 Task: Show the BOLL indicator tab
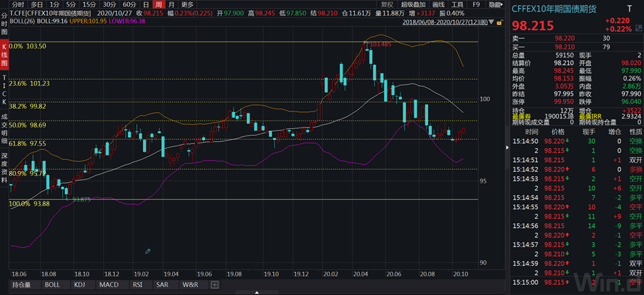click(x=52, y=285)
